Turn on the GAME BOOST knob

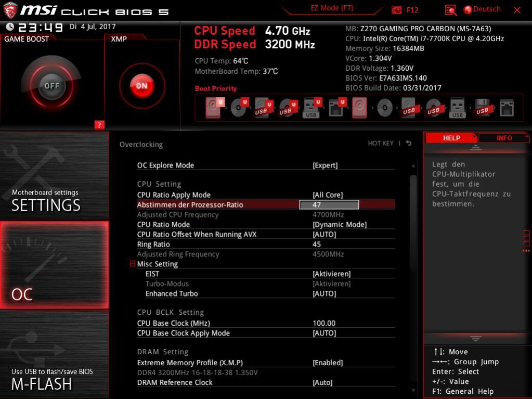point(51,86)
